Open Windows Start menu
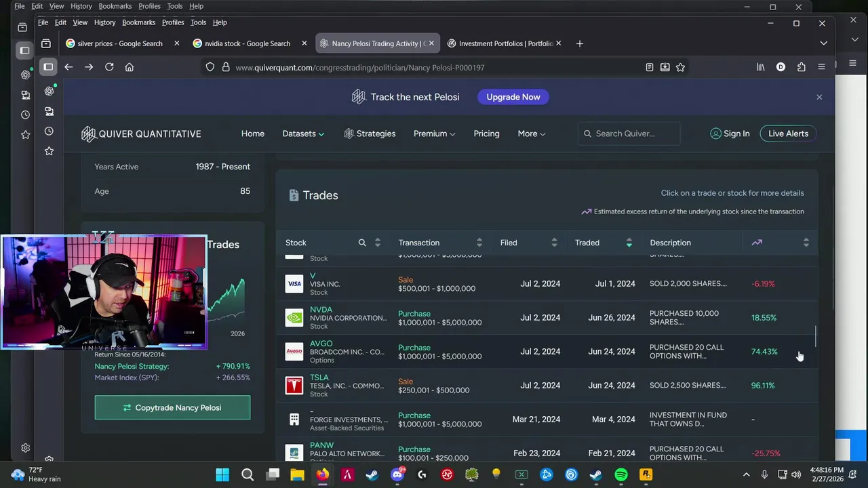 (222, 475)
